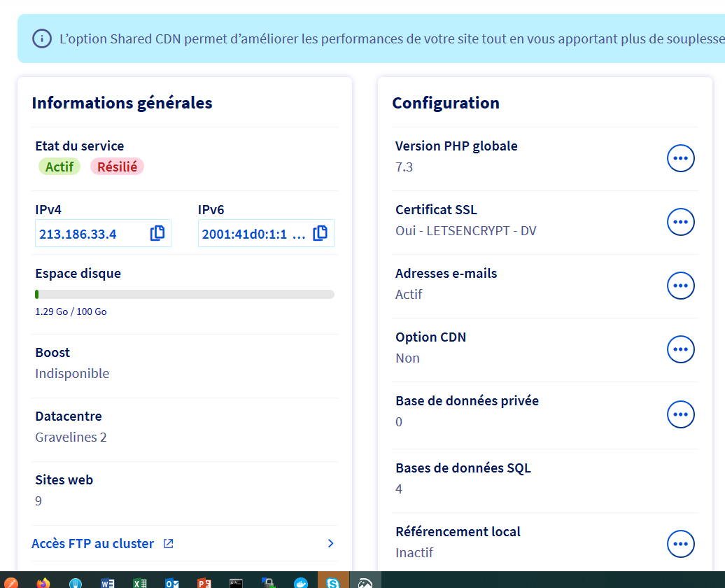The width and height of the screenshot is (725, 588).
Task: Open the Option CDN actions menu
Action: (680, 349)
